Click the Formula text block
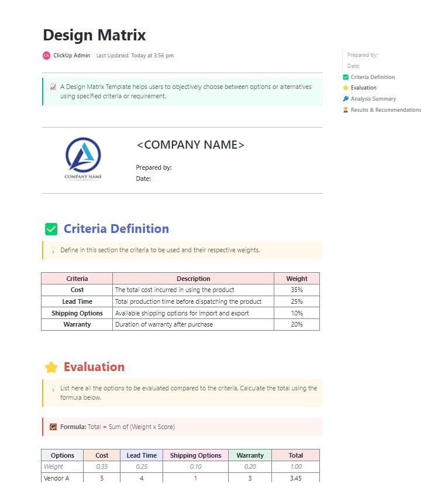The image size is (448, 501). (182, 427)
